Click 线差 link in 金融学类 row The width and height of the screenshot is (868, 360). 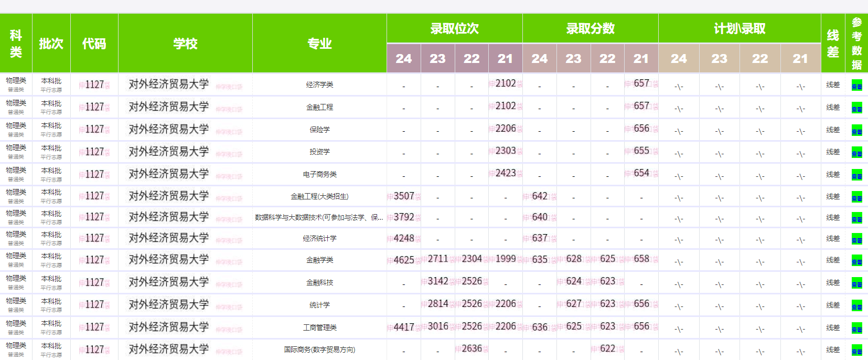click(833, 260)
